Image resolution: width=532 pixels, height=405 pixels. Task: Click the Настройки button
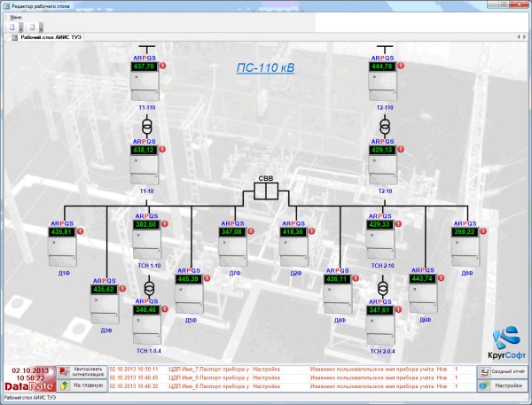(x=504, y=386)
